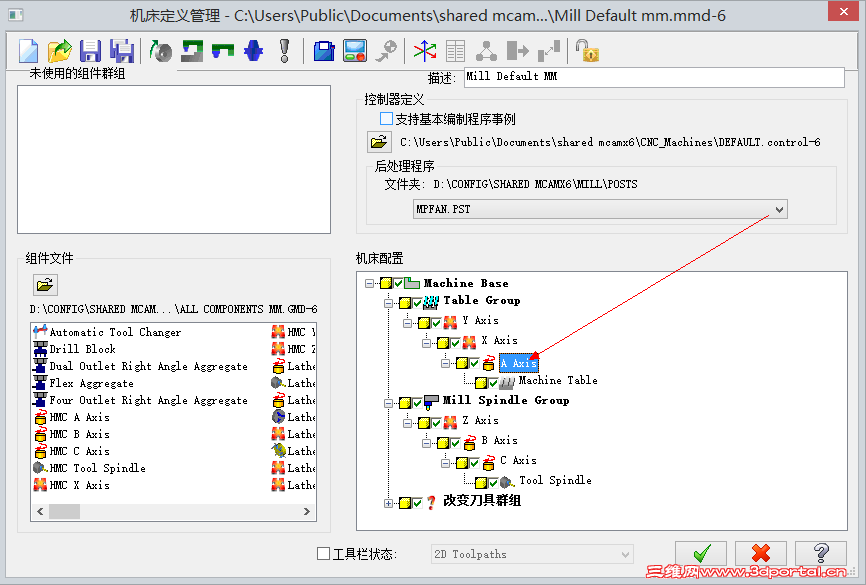Save the machine definition
The width and height of the screenshot is (866, 585).
coord(90,51)
